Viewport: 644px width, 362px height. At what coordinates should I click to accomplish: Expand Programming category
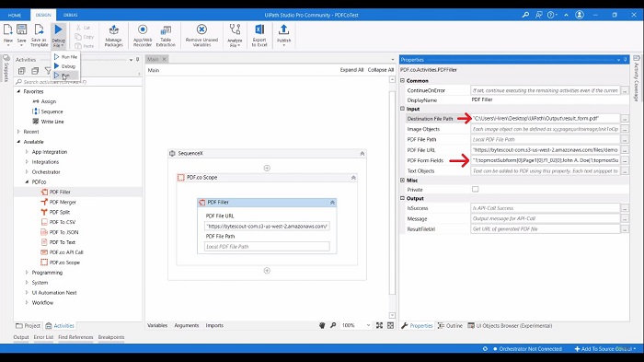point(27,273)
